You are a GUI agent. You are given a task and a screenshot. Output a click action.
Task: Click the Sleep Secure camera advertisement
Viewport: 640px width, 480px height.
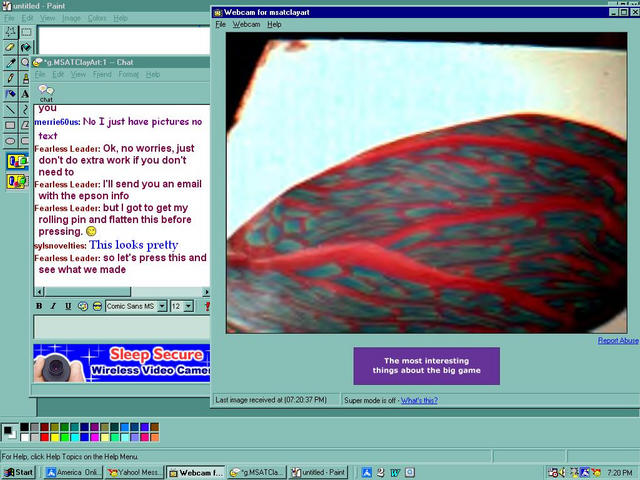coord(122,363)
